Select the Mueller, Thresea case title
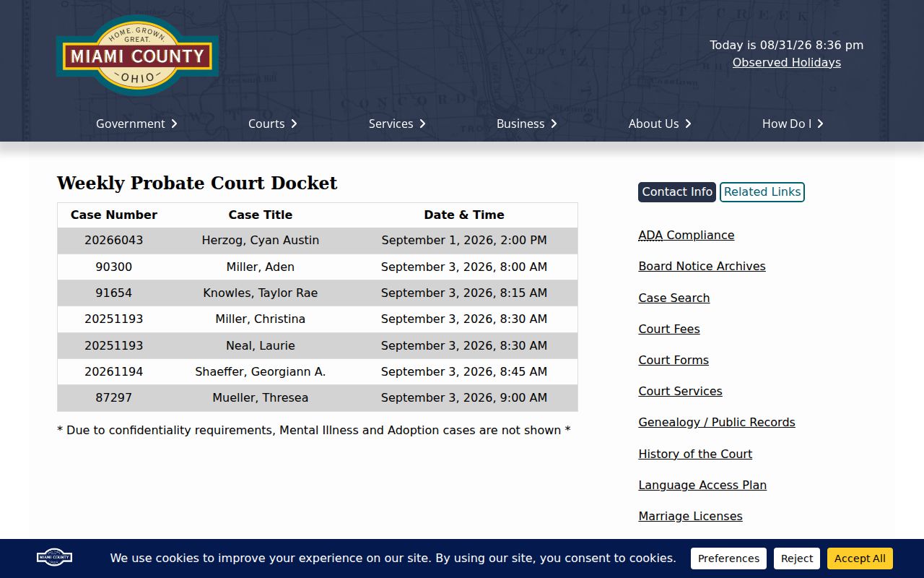This screenshot has width=924, height=578. point(261,397)
